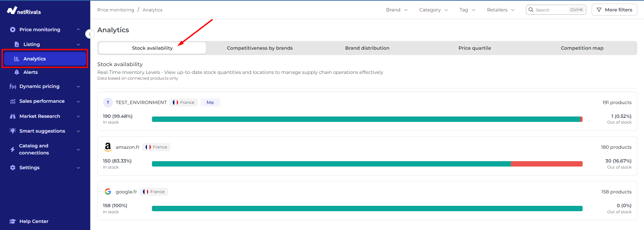Click the netRivals logo
Viewport: 644px width, 230px height.
24,11
